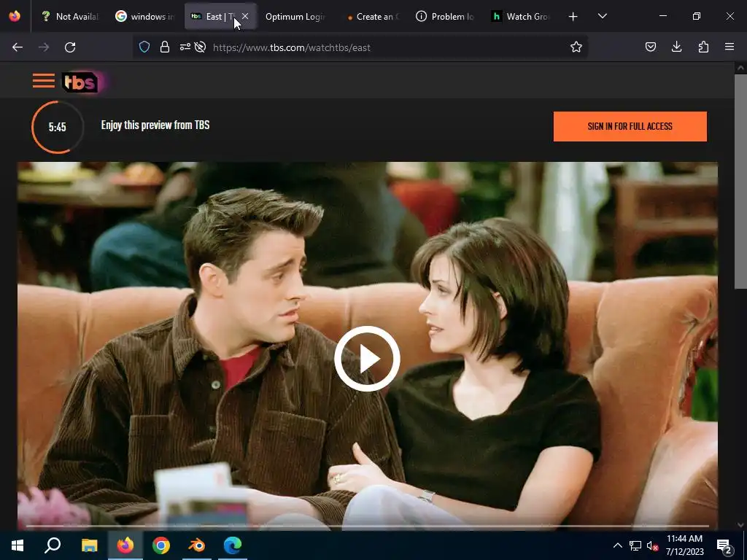
Task: Click the autoplay blocked icon
Action: (200, 47)
